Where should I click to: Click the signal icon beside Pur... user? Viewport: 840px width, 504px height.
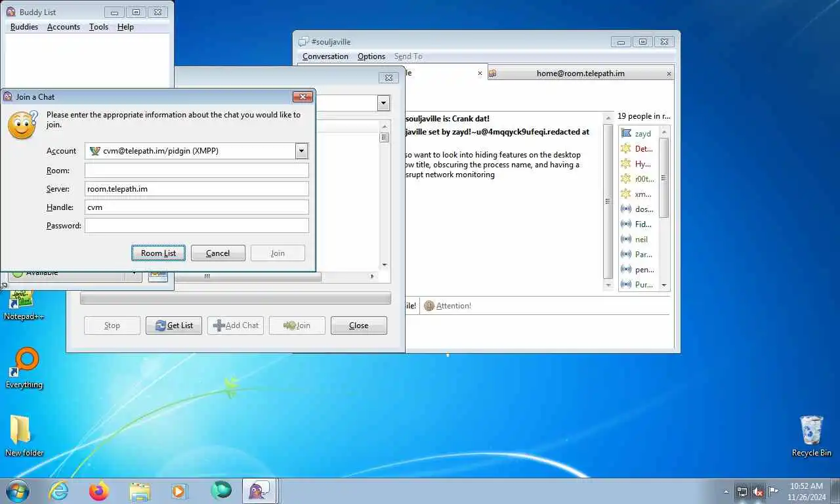[x=626, y=284]
